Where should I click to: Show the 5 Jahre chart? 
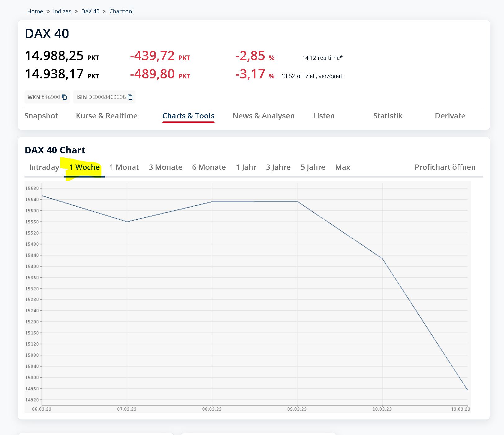pyautogui.click(x=313, y=167)
